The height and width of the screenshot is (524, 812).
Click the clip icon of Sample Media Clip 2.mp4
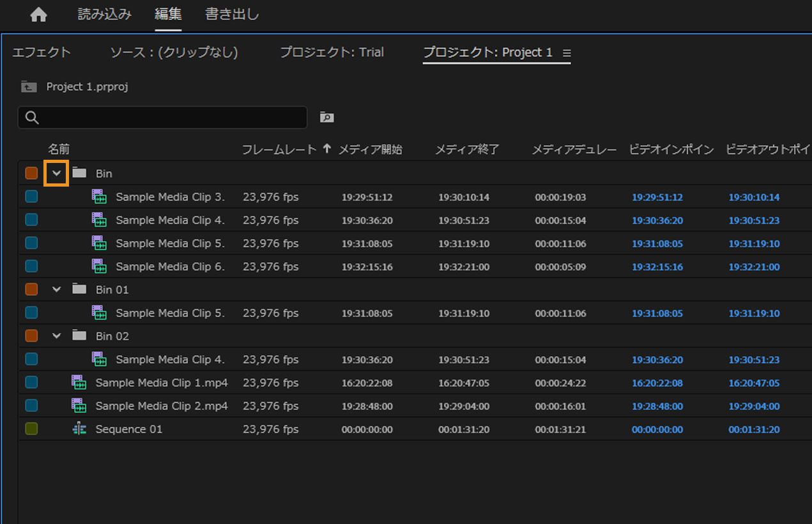[79, 406]
